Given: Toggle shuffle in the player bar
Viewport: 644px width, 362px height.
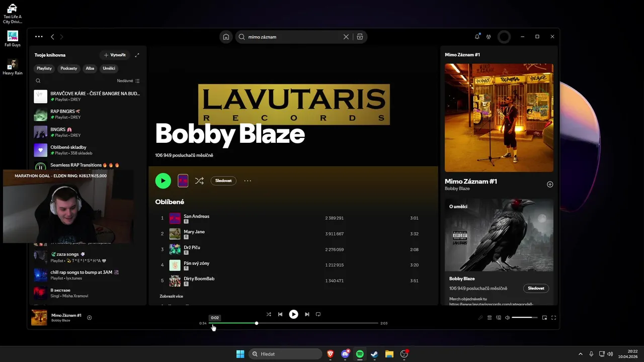Looking at the screenshot, I should pos(269,314).
